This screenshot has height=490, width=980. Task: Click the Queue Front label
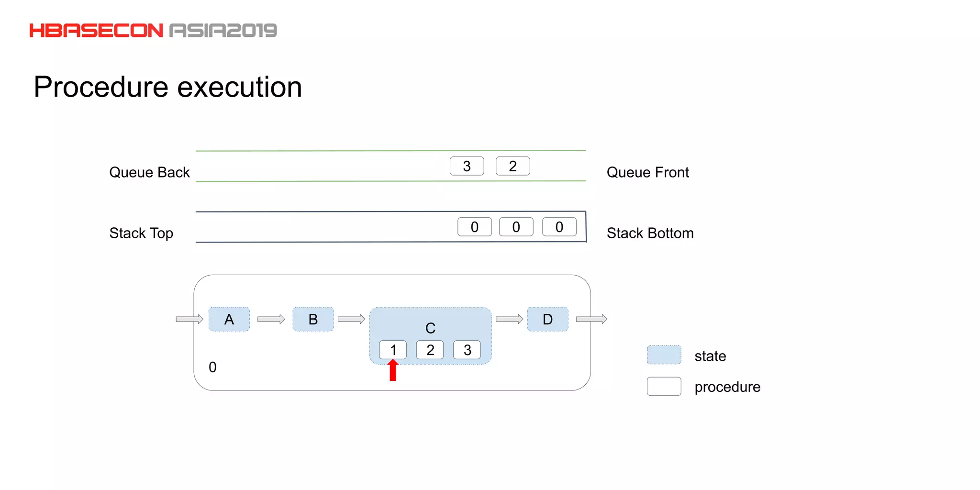point(647,172)
